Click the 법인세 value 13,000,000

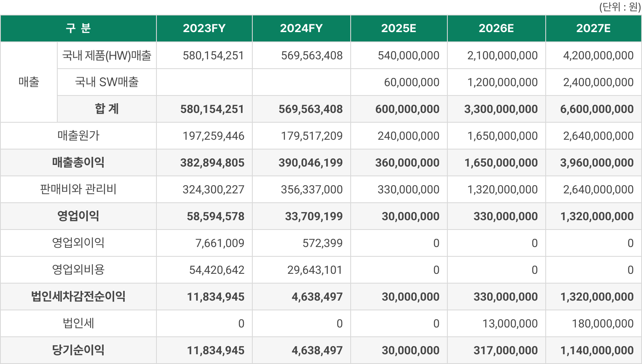point(510,323)
